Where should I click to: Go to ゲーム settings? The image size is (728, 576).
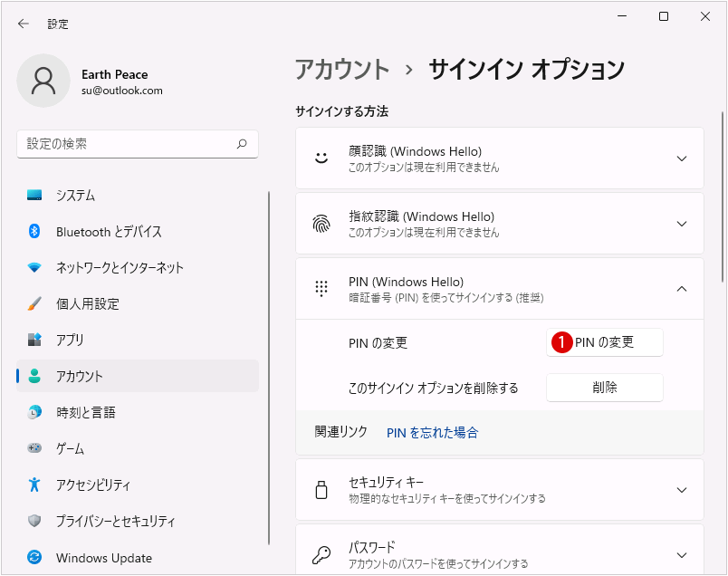(x=138, y=448)
